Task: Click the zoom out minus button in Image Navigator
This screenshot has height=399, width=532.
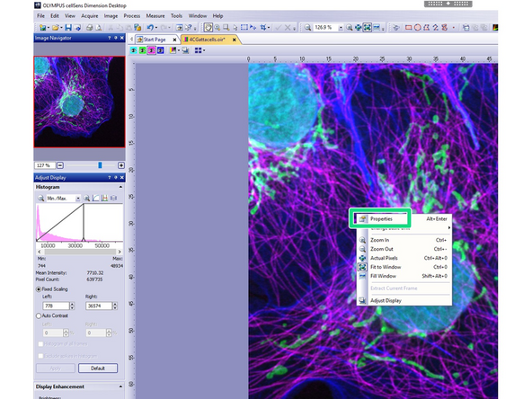Action: pyautogui.click(x=60, y=165)
